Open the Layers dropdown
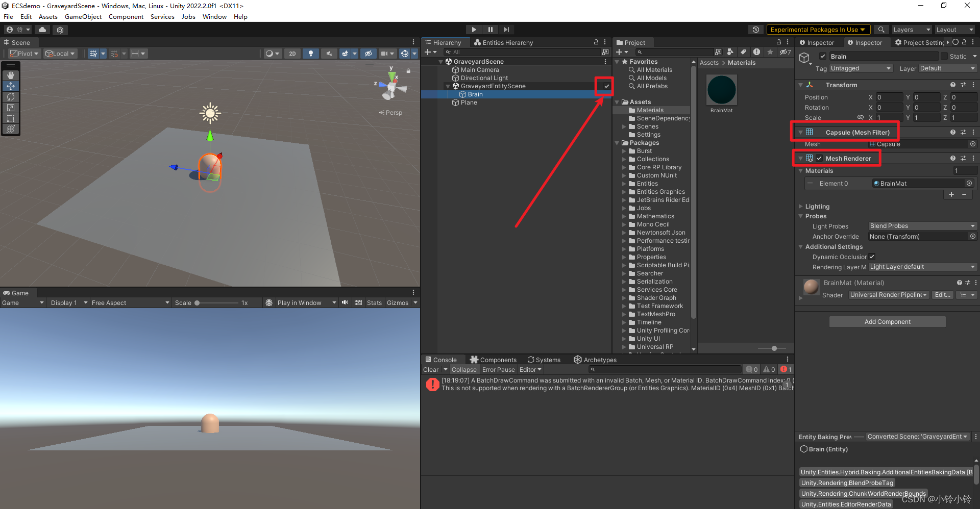The height and width of the screenshot is (509, 980). pyautogui.click(x=912, y=30)
